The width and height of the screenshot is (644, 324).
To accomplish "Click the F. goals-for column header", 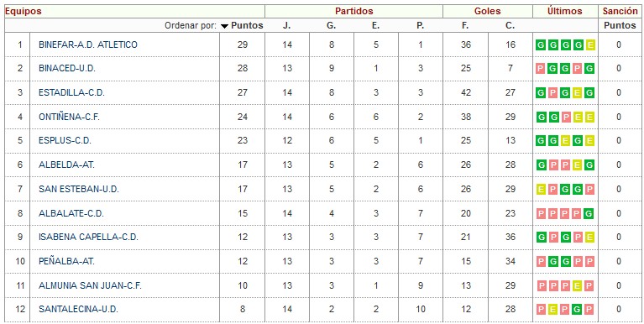I will (465, 25).
